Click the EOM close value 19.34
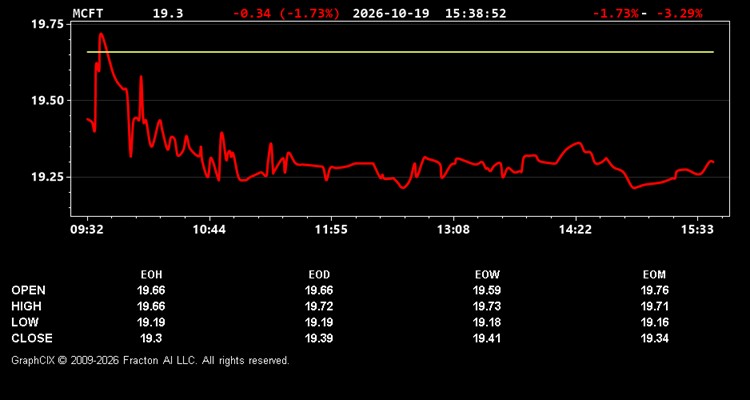750x400 pixels. coord(654,338)
